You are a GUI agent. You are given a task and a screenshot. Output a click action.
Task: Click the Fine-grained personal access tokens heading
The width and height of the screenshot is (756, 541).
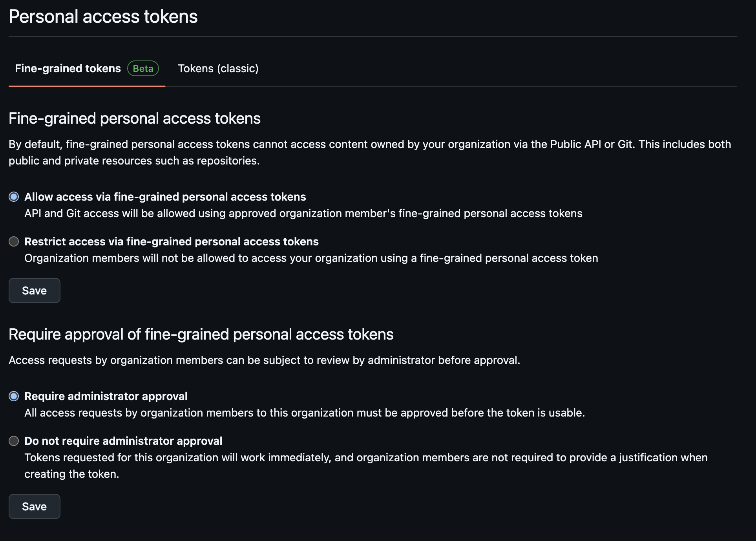[134, 117]
